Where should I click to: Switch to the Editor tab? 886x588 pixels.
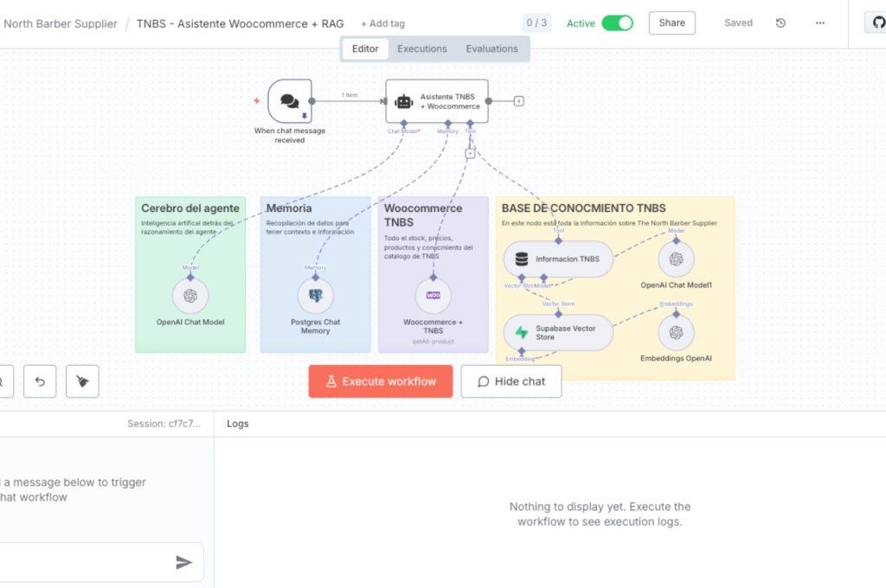[365, 48]
